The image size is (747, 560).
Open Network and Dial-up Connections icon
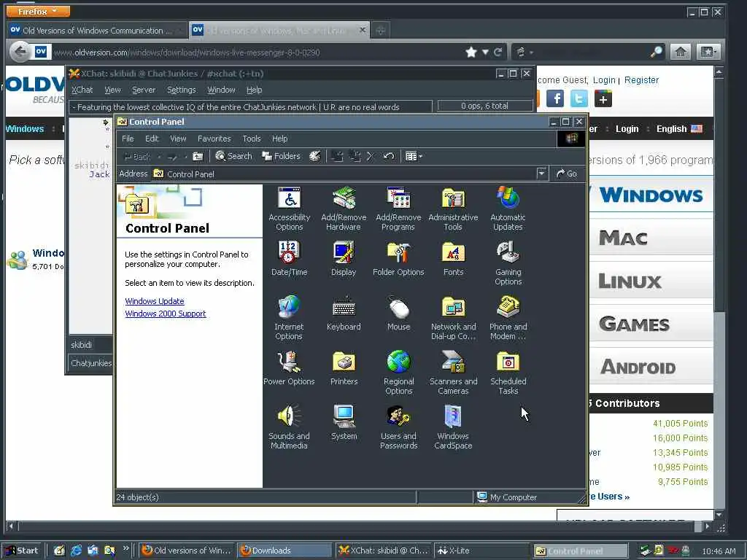pos(453,318)
